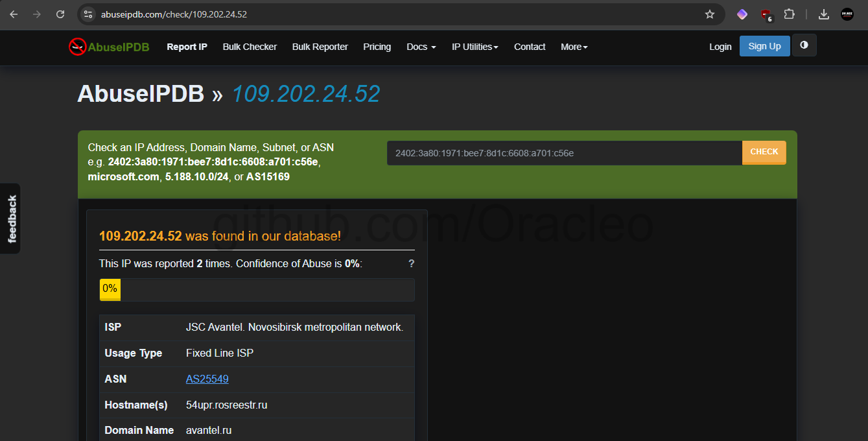Open the feedback side tab

[11, 219]
